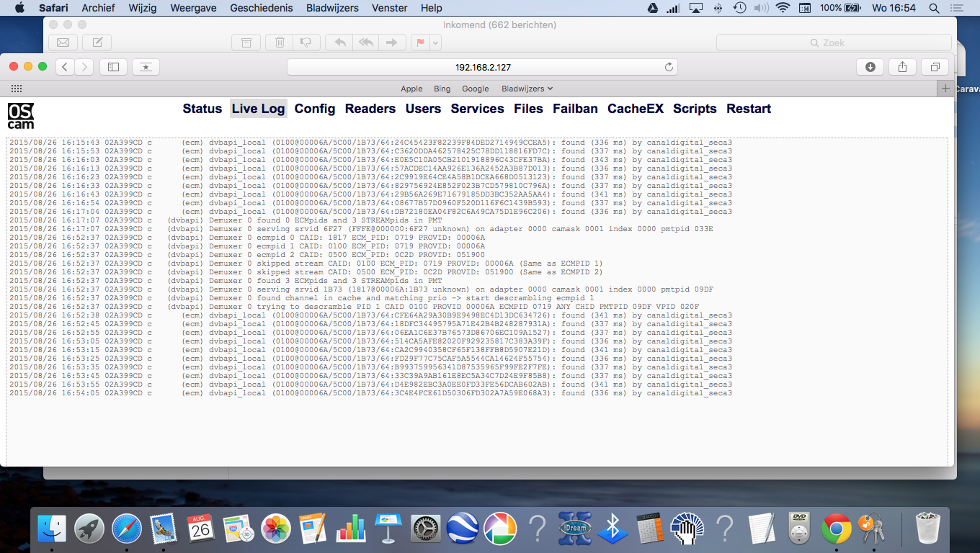This screenshot has height=553, width=980.
Task: Open the Venster menu
Action: click(x=390, y=8)
